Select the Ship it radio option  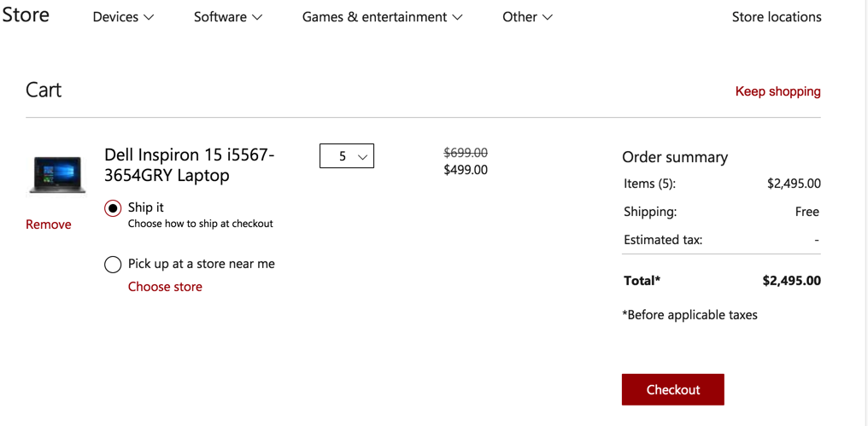coord(113,208)
